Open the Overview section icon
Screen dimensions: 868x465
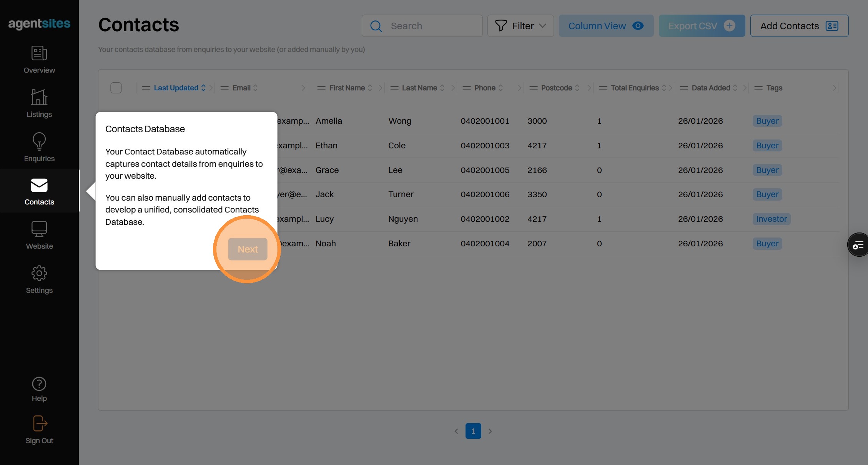[39, 53]
